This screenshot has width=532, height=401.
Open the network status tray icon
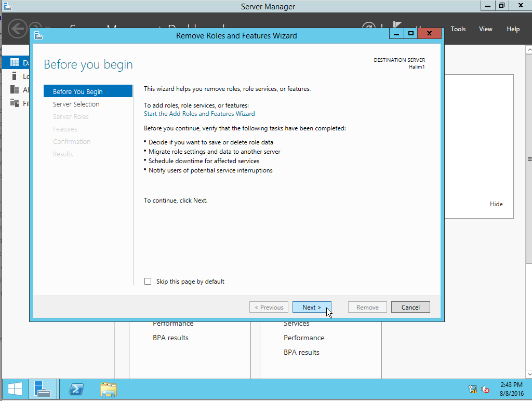[472, 389]
